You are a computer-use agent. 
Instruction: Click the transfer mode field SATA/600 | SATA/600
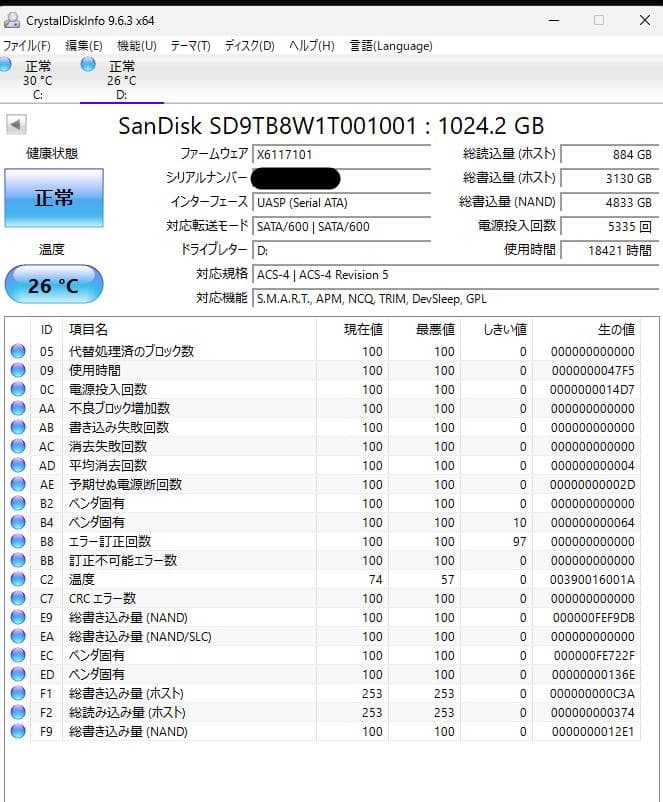click(342, 227)
